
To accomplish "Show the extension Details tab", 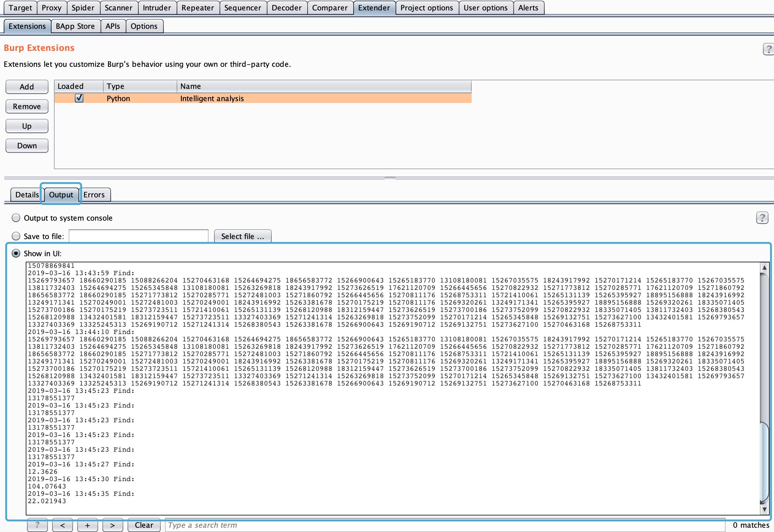I will [27, 195].
